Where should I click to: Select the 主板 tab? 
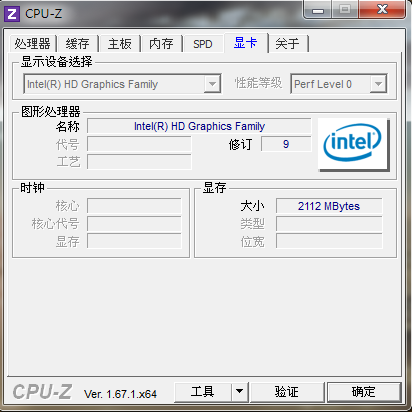click(x=119, y=44)
